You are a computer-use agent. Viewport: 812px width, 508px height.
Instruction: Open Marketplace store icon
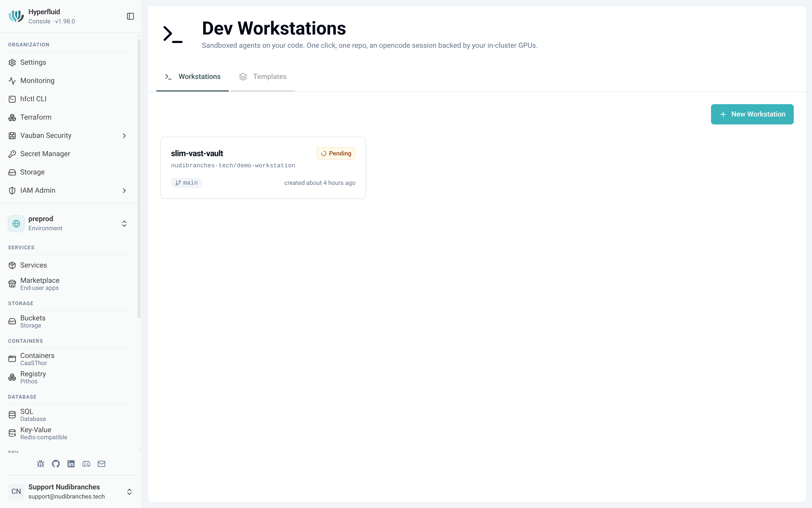[x=12, y=284]
